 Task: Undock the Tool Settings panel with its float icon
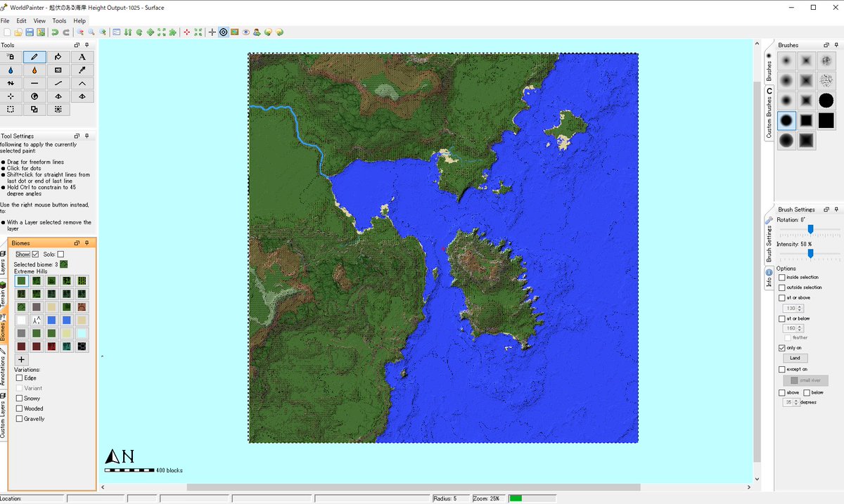click(77, 136)
